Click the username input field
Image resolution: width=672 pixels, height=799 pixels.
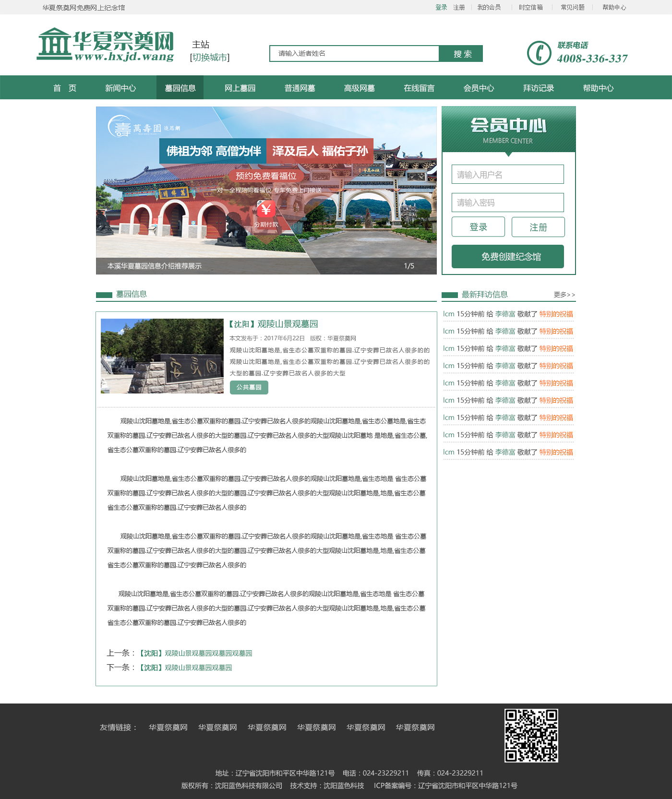pyautogui.click(x=507, y=175)
